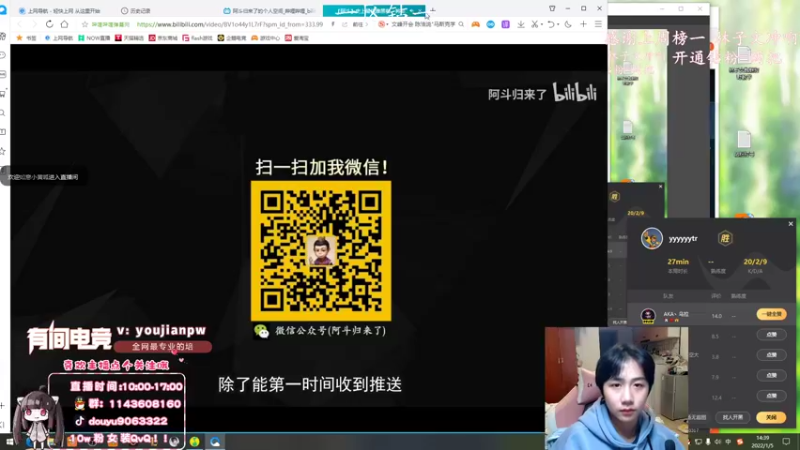
Task: Toggle night mode with the moon icon
Action: [x=568, y=24]
